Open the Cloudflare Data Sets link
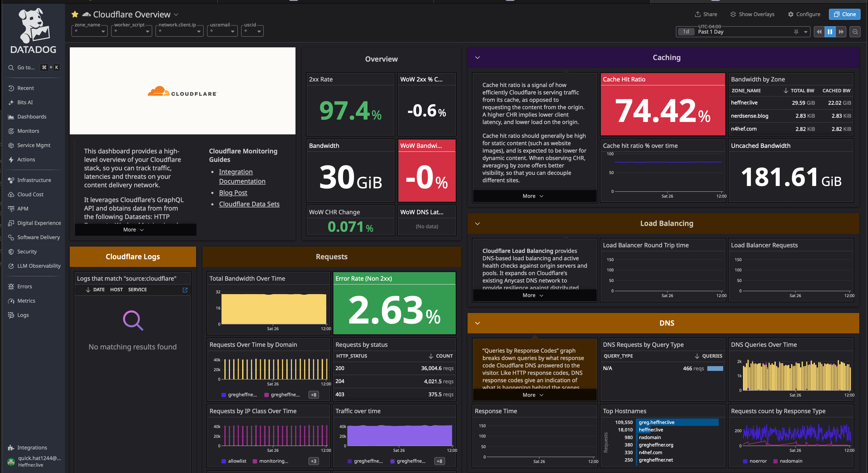 click(x=249, y=204)
